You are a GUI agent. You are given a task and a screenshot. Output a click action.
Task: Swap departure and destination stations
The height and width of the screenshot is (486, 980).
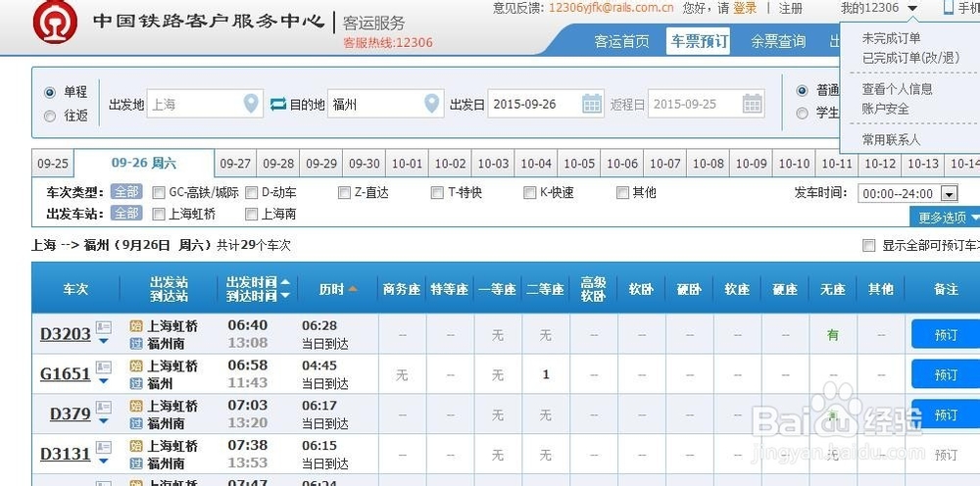[x=278, y=104]
